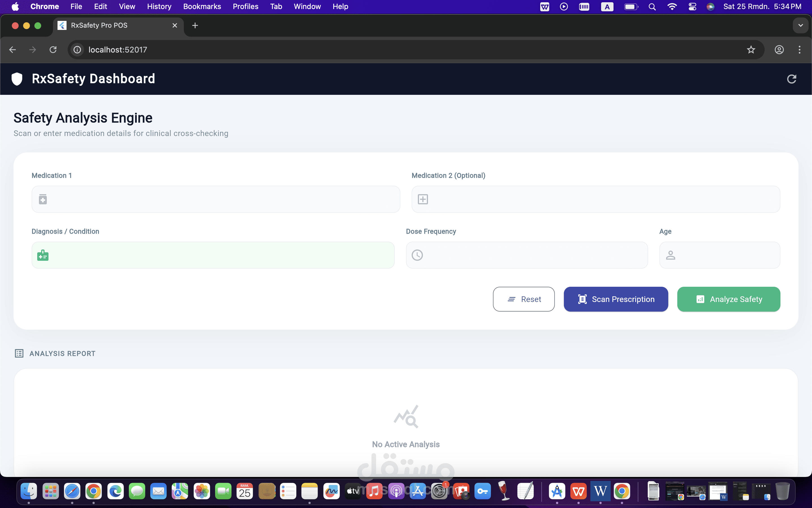Open the Chrome profile avatar button
Screen dimensions: 812x508
(779, 50)
